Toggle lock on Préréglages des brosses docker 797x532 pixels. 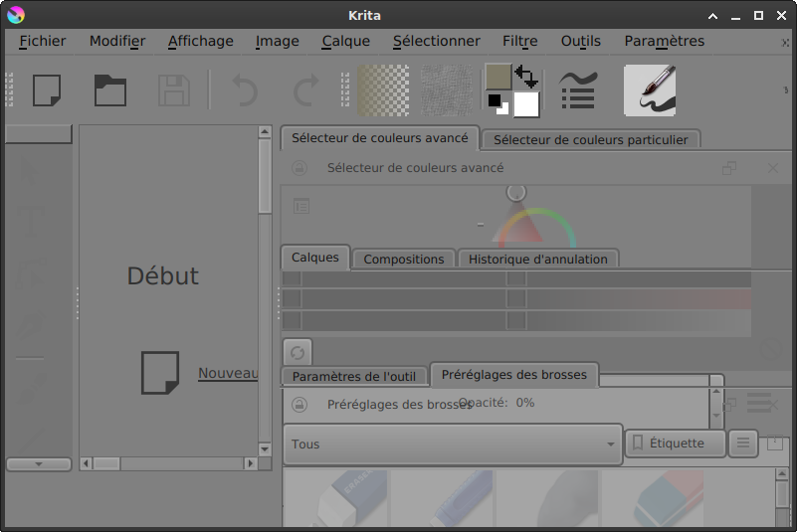click(x=299, y=405)
